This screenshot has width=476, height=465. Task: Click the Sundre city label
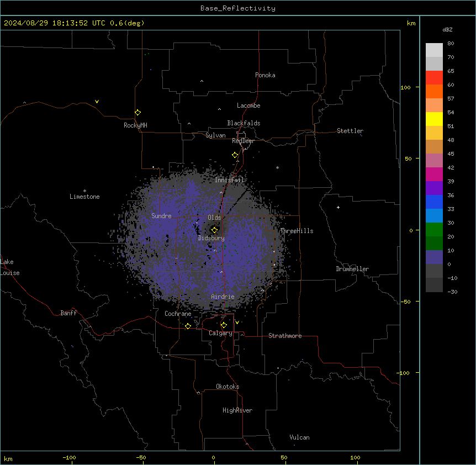tap(161, 216)
